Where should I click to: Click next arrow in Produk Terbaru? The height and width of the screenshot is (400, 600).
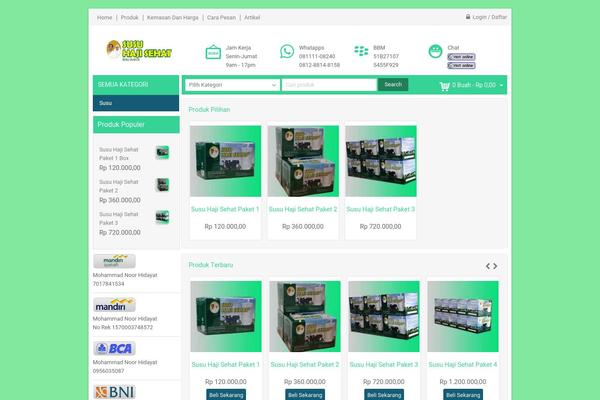coord(495,266)
